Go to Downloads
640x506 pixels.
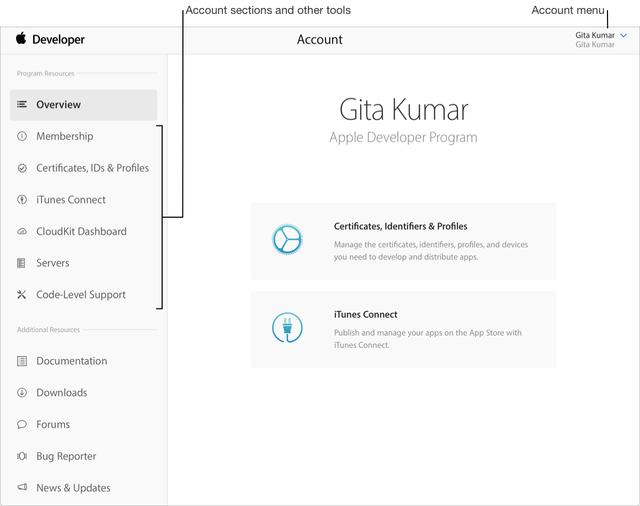[x=62, y=393]
